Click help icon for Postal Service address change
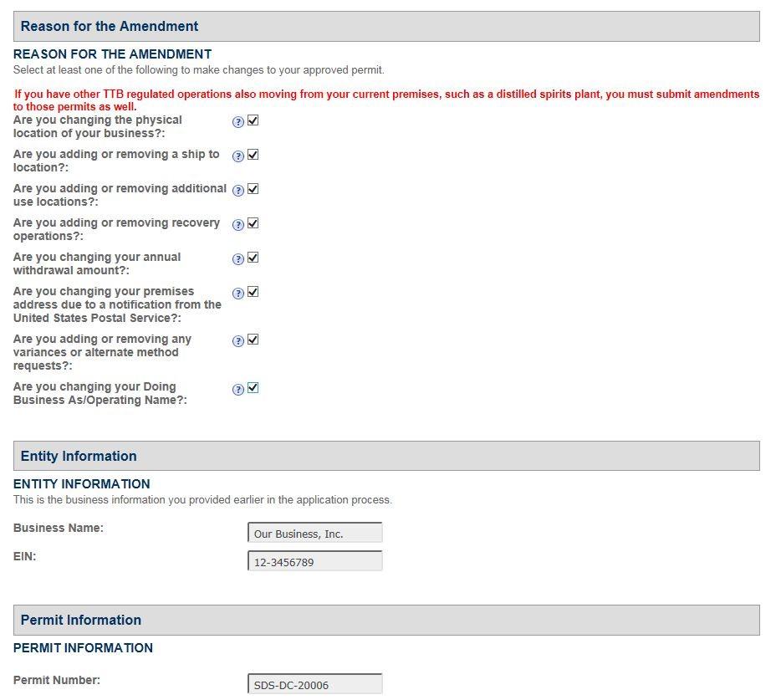776x700 pixels. 238,294
